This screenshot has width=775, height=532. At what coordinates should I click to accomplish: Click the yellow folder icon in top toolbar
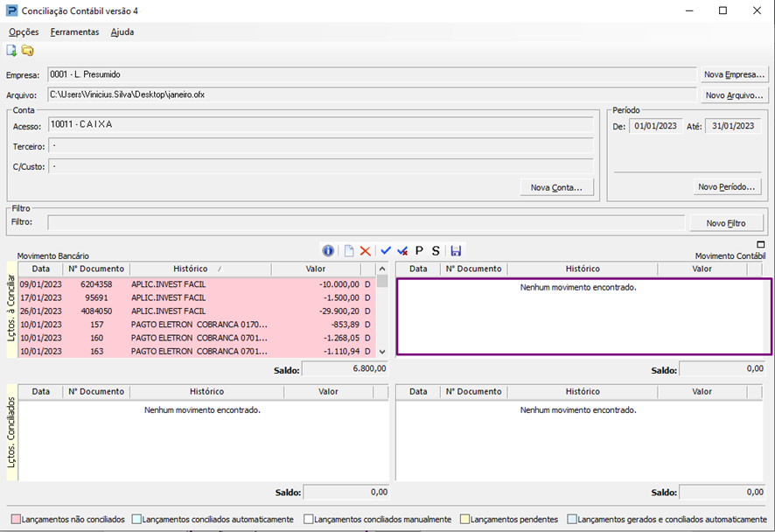pos(28,51)
